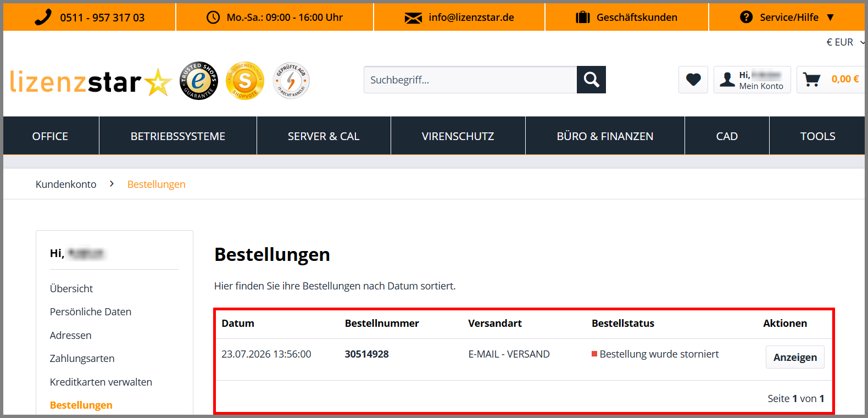Viewport: 868px width, 418px height.
Task: Click status Bestellung wurde storniert
Action: 659,354
